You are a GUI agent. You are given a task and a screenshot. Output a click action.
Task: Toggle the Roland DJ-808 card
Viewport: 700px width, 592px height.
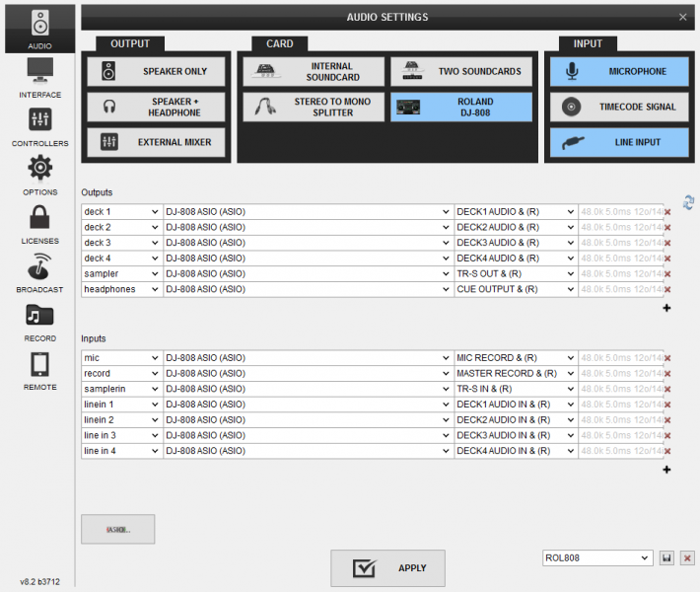(x=461, y=107)
